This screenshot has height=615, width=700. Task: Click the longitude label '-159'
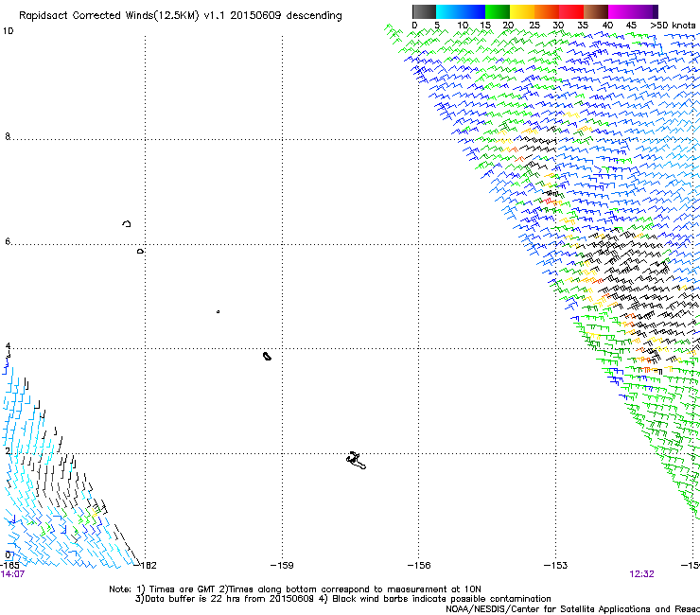click(x=282, y=565)
